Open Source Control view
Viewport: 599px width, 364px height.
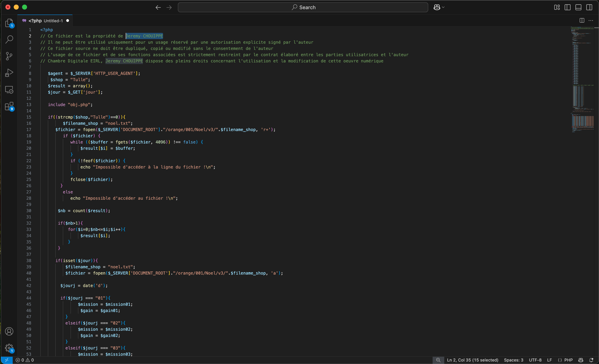click(9, 56)
